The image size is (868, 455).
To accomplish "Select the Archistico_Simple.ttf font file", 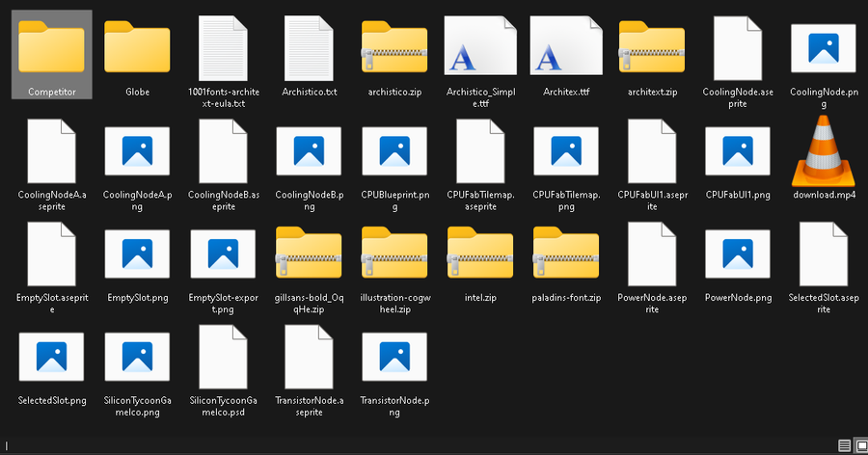I will [480, 60].
